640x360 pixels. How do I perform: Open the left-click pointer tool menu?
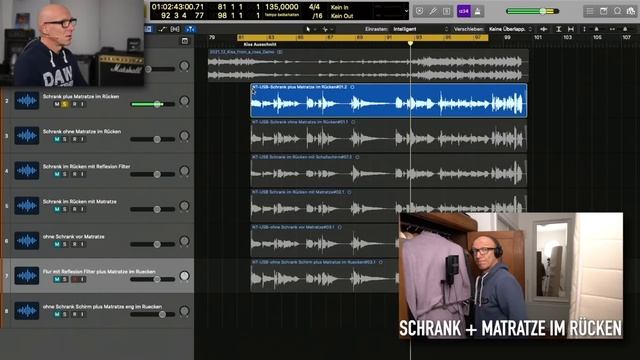pyautogui.click(x=310, y=29)
